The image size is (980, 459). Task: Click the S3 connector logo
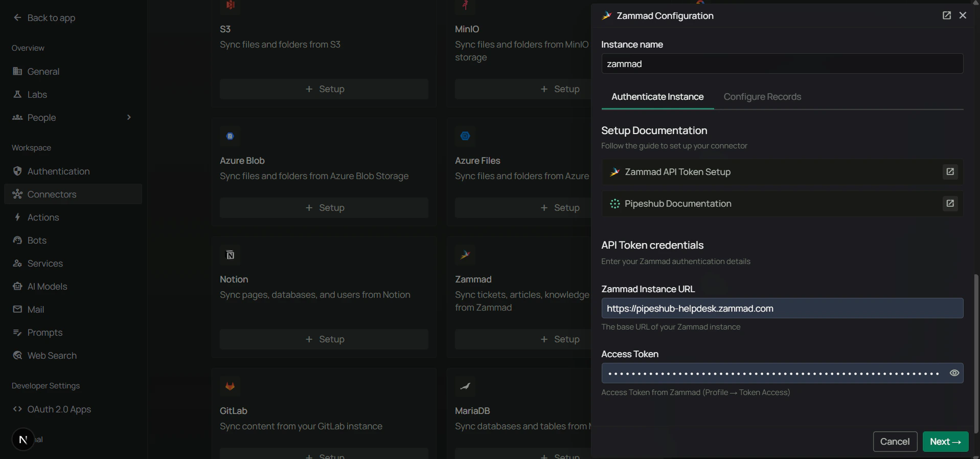tap(230, 5)
